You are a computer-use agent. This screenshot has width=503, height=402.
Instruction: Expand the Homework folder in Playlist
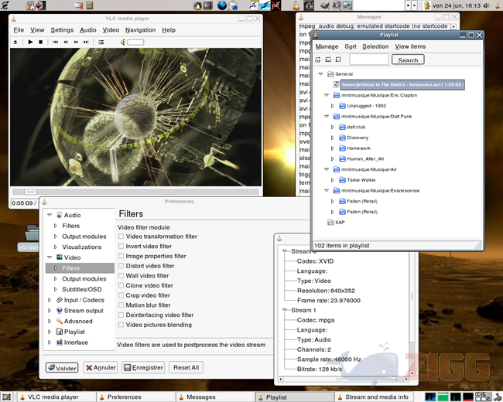click(x=332, y=148)
